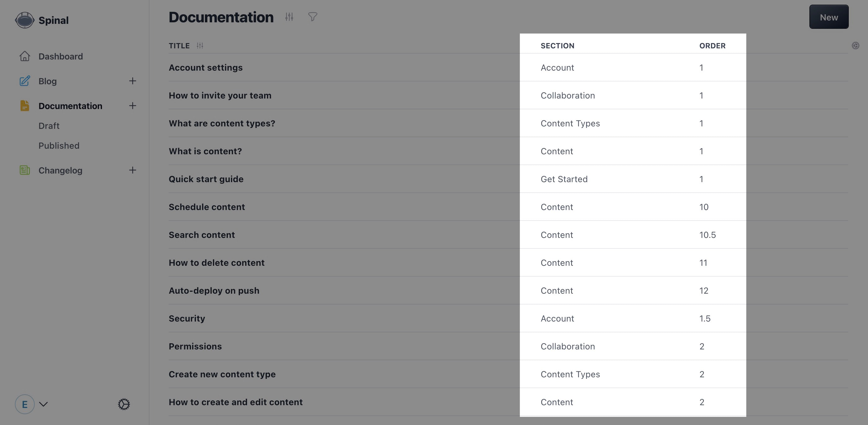The image size is (868, 425).
Task: Click the E user avatar
Action: 24,404
